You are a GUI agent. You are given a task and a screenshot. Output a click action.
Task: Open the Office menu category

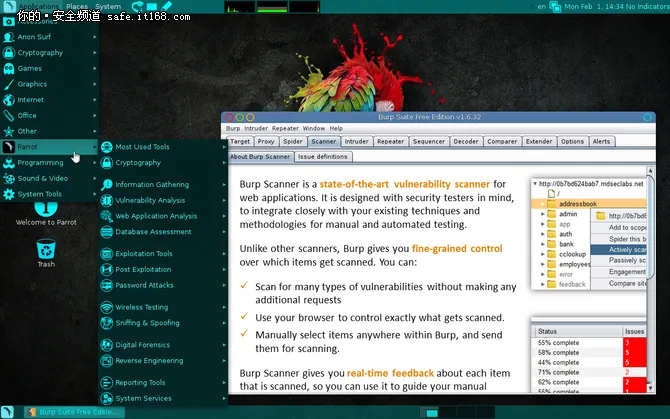(x=49, y=115)
